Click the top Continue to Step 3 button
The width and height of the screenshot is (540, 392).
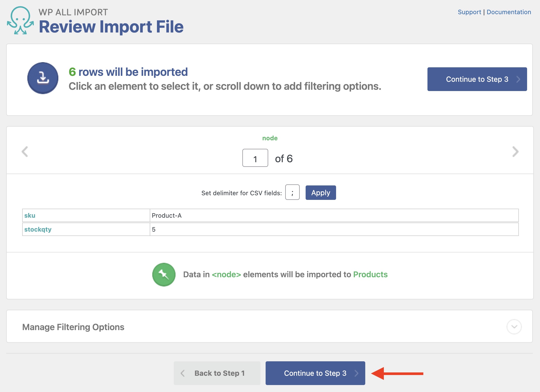[477, 79]
